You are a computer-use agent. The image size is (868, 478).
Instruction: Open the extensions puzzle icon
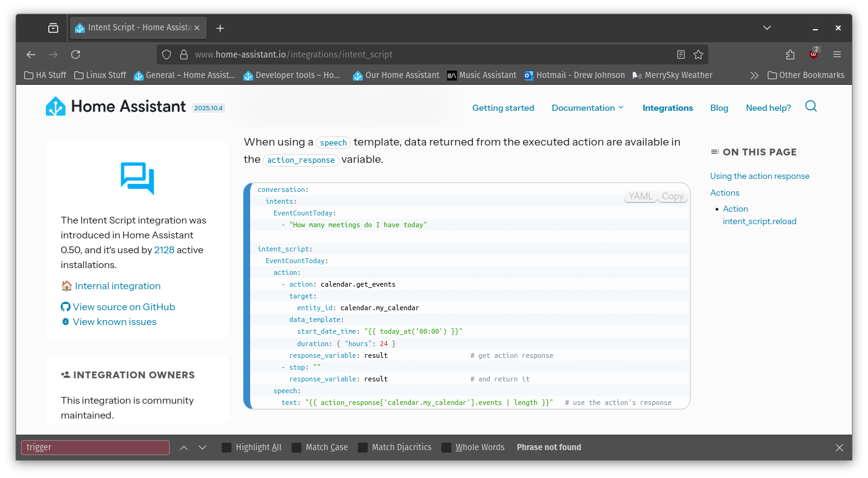790,54
